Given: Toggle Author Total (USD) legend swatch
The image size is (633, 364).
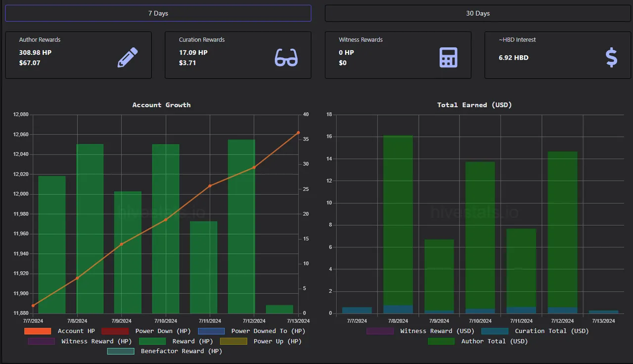Looking at the screenshot, I should [x=441, y=341].
